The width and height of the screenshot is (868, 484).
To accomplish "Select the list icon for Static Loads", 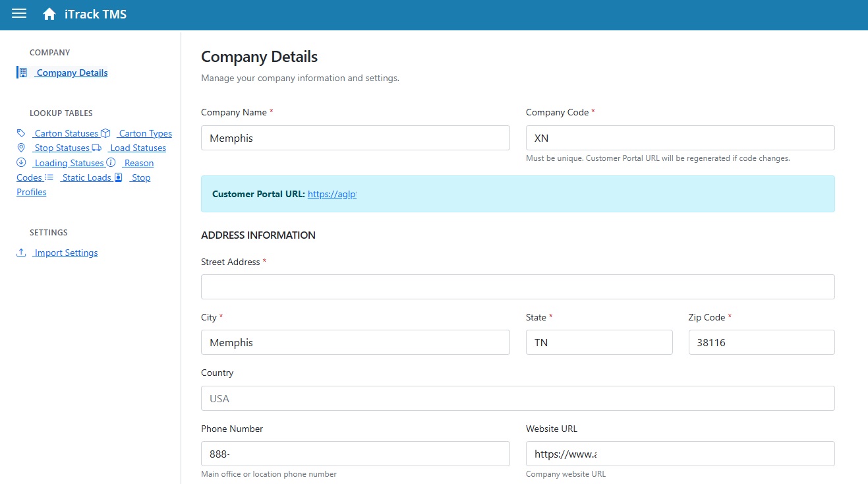I will 48,177.
